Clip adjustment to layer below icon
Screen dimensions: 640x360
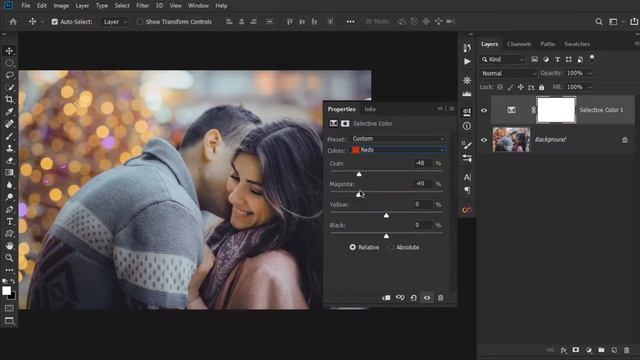(x=386, y=298)
